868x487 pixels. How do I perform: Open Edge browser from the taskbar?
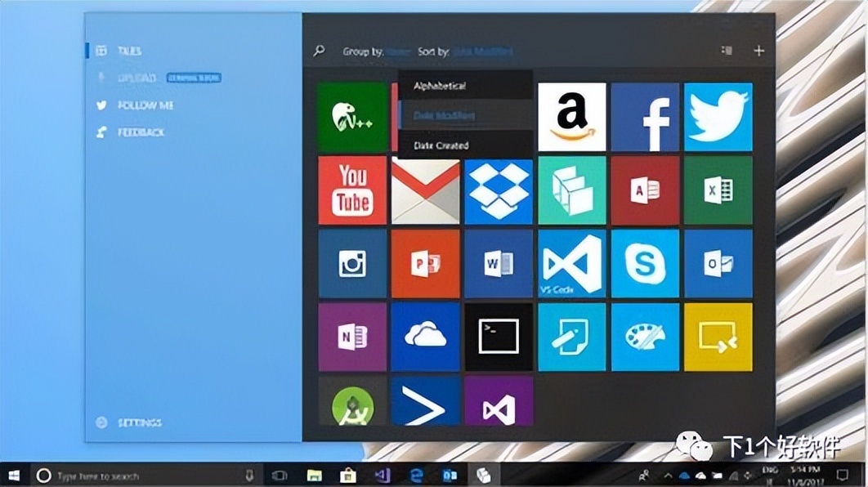(416, 476)
